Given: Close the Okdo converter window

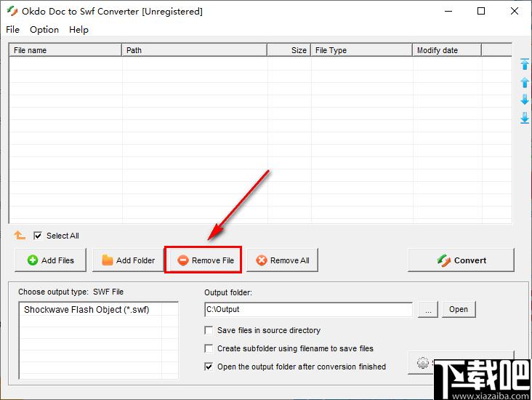Looking at the screenshot, I should click(x=515, y=11).
